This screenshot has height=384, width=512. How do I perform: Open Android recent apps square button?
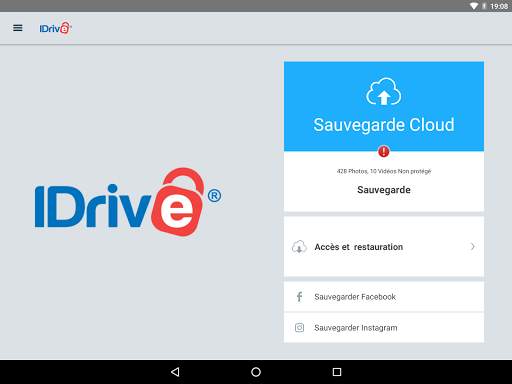click(337, 372)
